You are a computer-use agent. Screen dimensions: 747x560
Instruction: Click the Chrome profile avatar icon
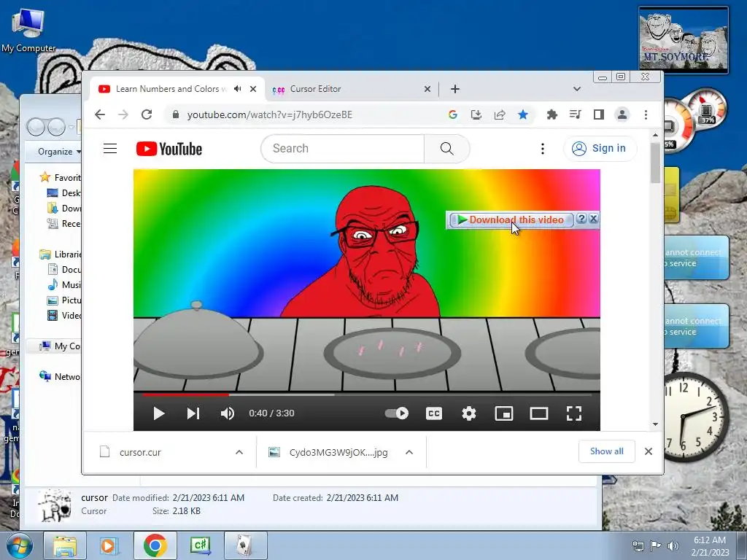coord(622,114)
